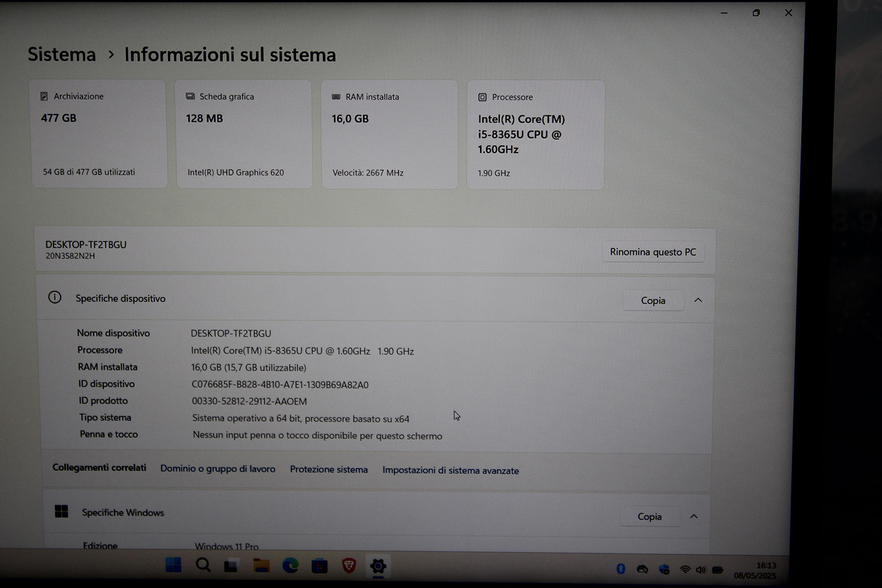Click the Specifiche dispositivo header title
Image resolution: width=882 pixels, height=588 pixels.
click(120, 298)
